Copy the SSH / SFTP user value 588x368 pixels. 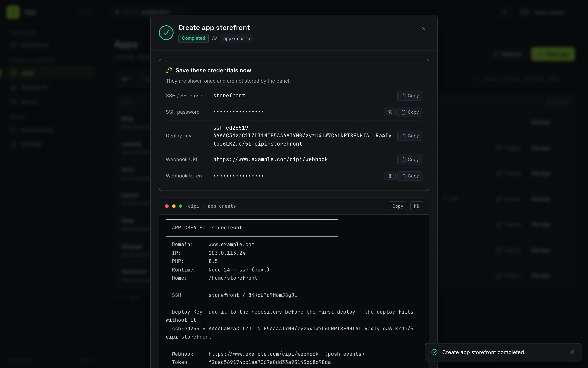[409, 96]
